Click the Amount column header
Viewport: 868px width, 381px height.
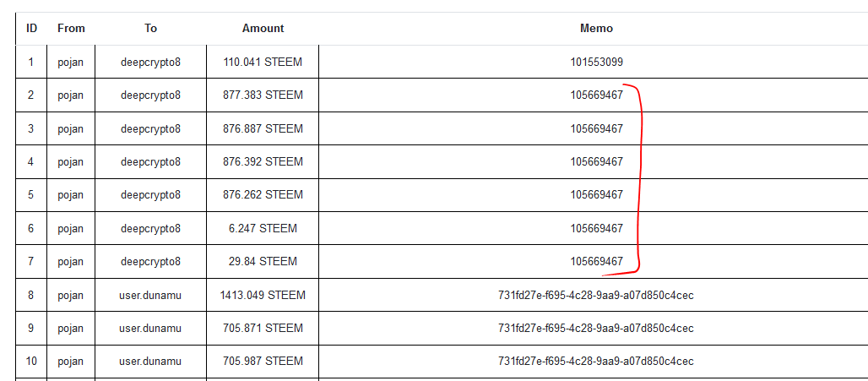pyautogui.click(x=263, y=28)
